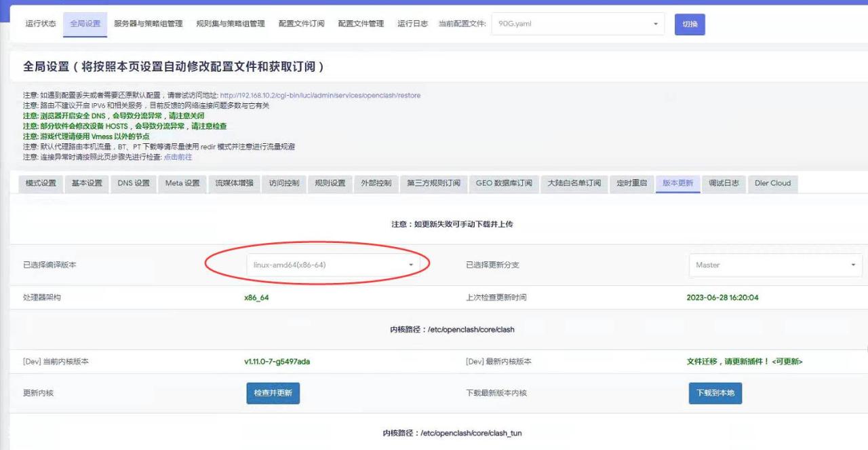
Task: Open the Meta 设置 sub-tab
Action: point(182,183)
